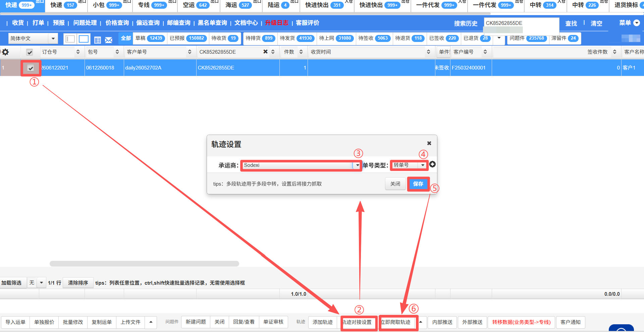The width and height of the screenshot is (644, 332).
Task: Toggle the checkbox on row 1
Action: tap(31, 68)
